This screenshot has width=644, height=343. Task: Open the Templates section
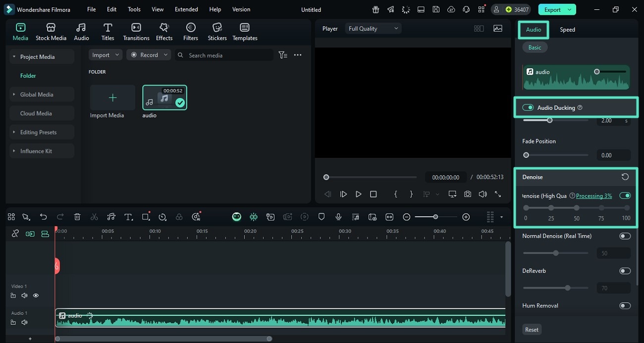tap(245, 32)
